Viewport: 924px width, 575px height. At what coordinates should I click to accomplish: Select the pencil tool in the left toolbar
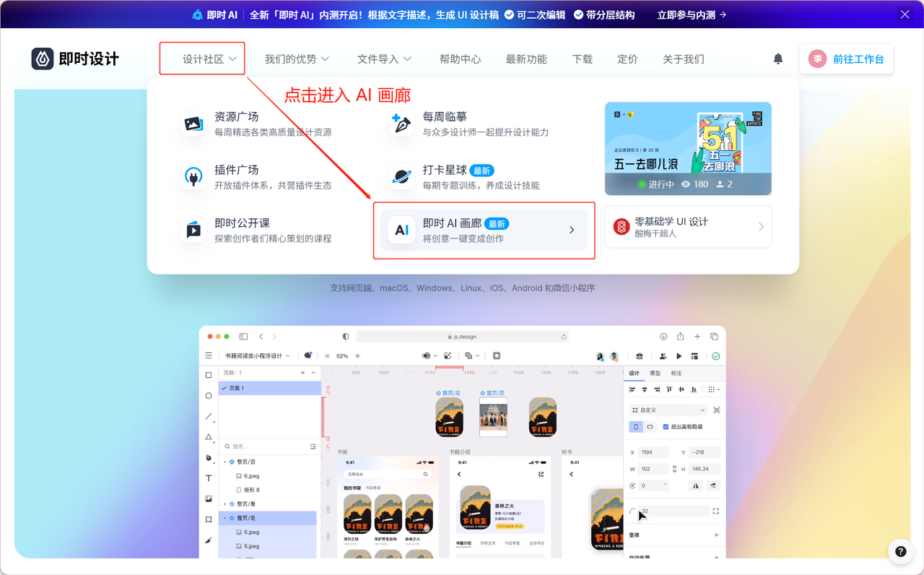209,540
